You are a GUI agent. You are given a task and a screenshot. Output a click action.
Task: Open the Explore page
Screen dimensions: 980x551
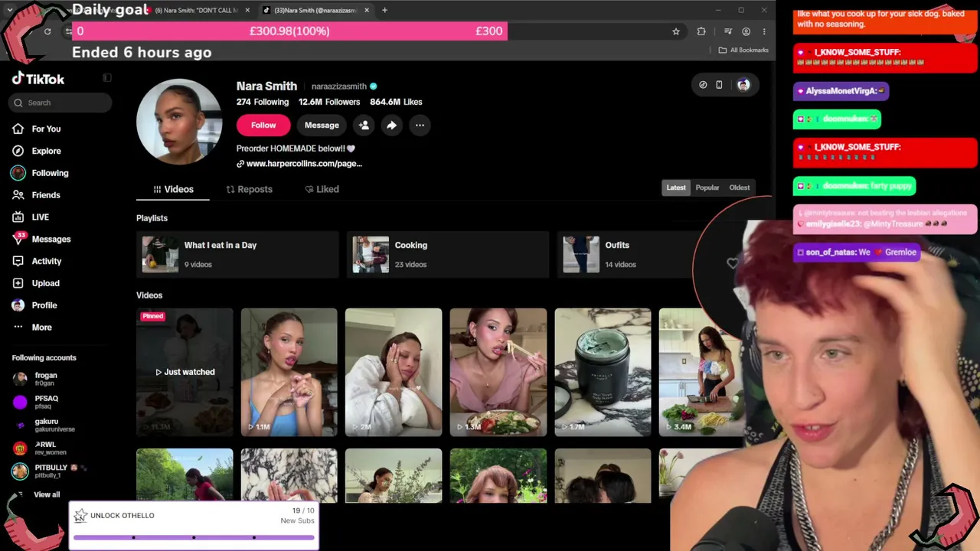click(x=46, y=151)
